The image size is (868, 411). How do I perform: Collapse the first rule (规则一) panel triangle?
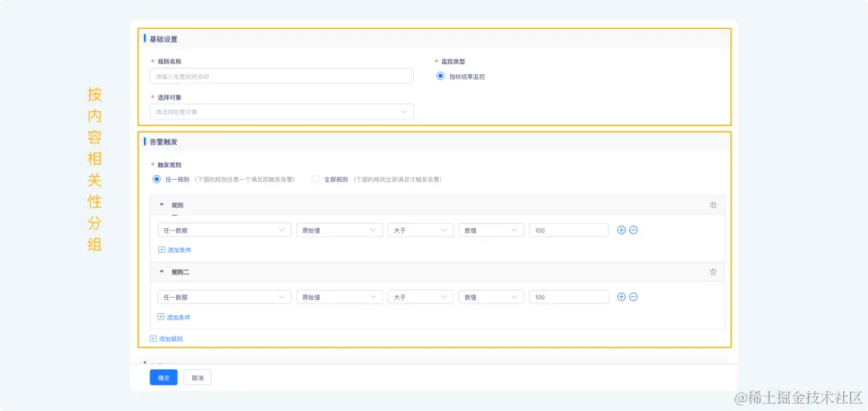pos(162,205)
